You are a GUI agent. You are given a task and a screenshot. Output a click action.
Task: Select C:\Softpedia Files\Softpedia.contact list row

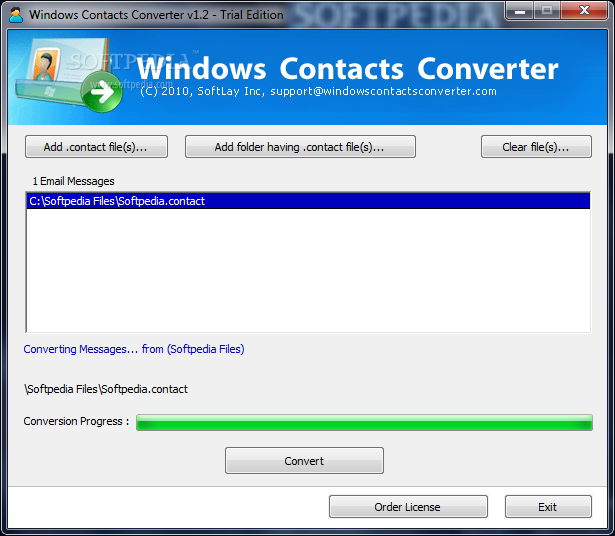[308, 201]
